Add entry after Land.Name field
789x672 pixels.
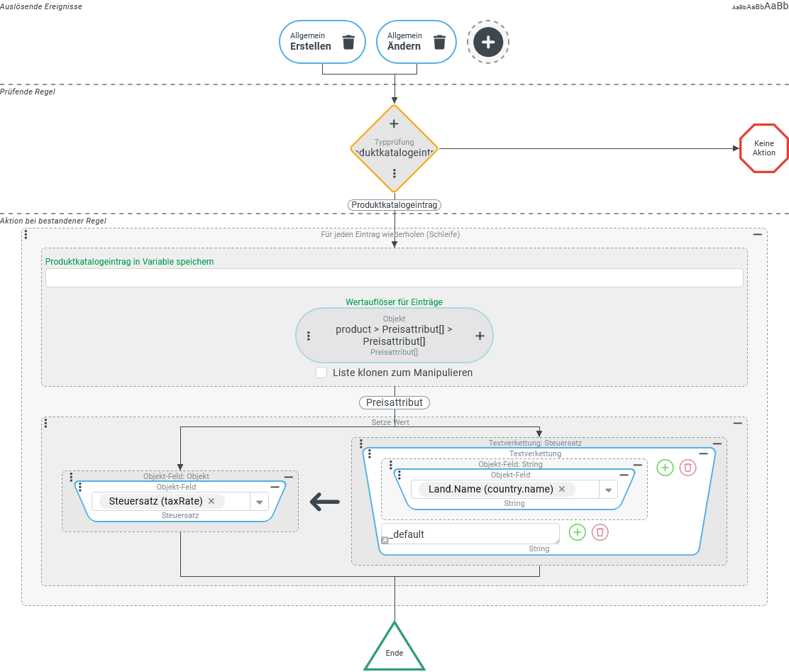tap(665, 468)
